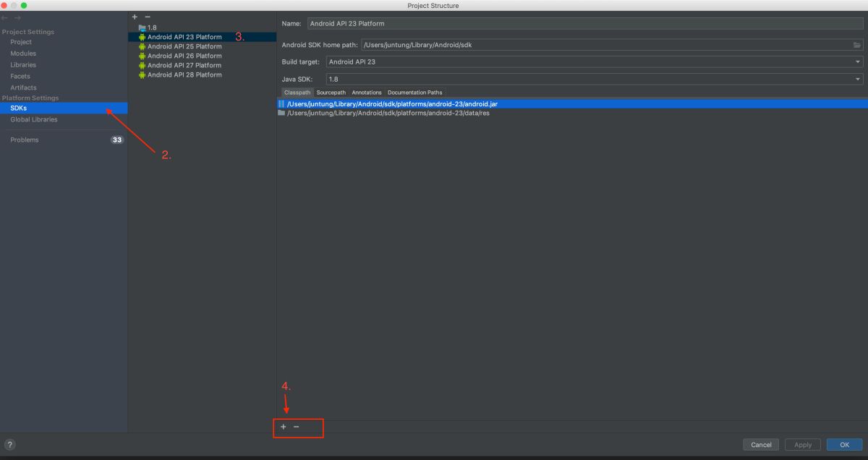This screenshot has height=460, width=868.
Task: Go back with the left arrow icon
Action: (x=6, y=17)
